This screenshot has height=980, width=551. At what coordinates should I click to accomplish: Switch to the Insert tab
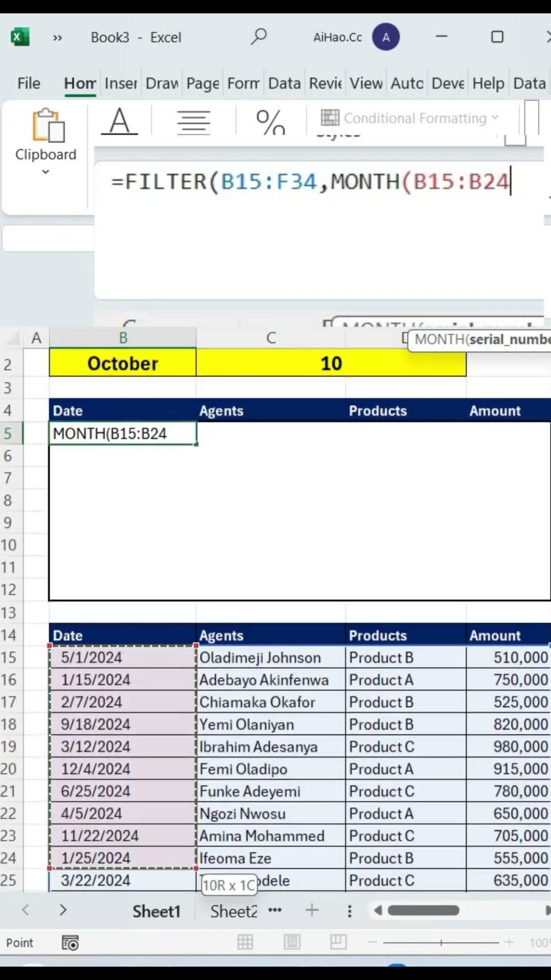coord(121,83)
